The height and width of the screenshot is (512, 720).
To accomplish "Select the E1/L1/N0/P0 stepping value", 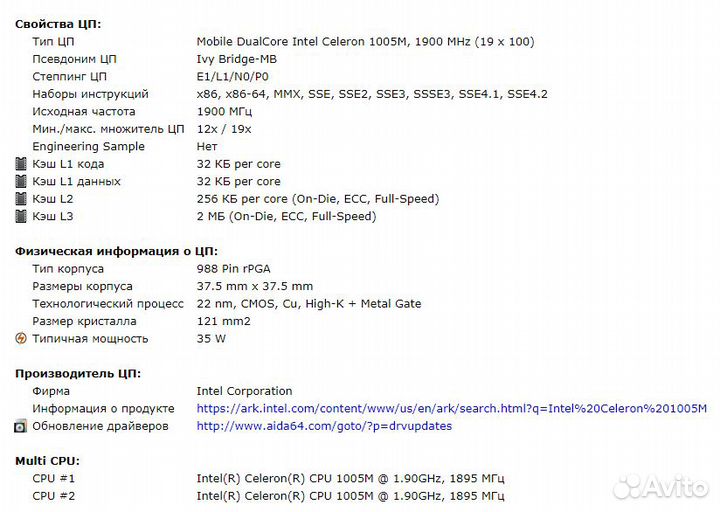I will point(232,76).
